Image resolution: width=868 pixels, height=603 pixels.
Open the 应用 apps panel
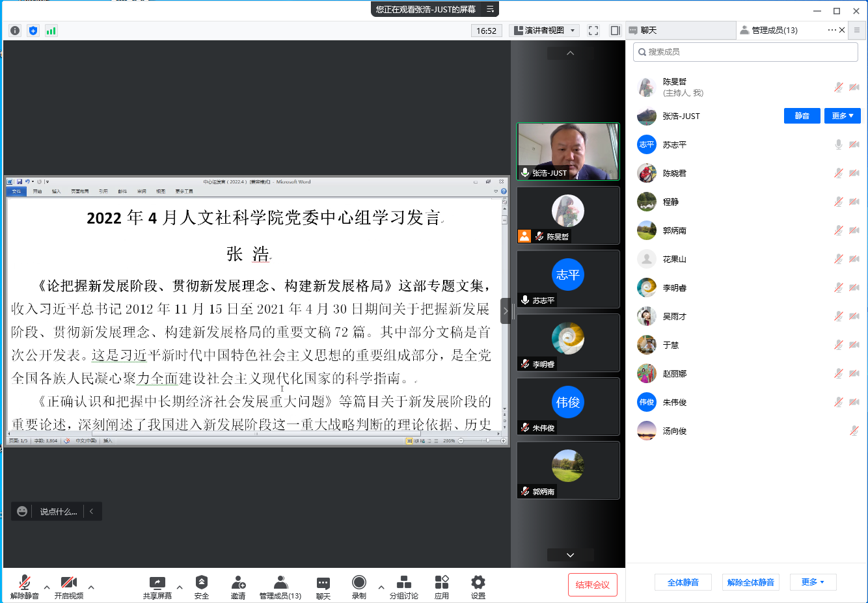tap(441, 585)
